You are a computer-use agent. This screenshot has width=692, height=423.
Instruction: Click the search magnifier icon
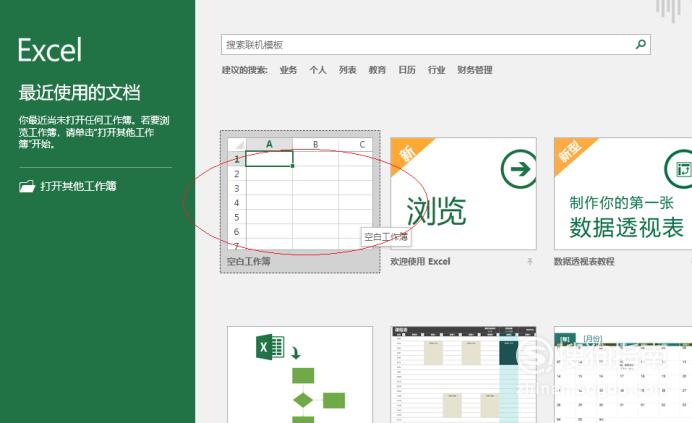pyautogui.click(x=640, y=44)
